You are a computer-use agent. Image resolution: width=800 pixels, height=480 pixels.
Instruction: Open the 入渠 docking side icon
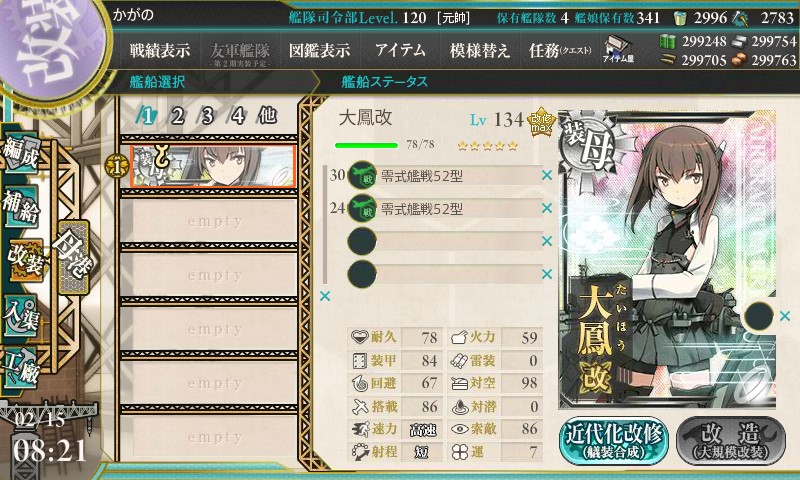point(21,316)
